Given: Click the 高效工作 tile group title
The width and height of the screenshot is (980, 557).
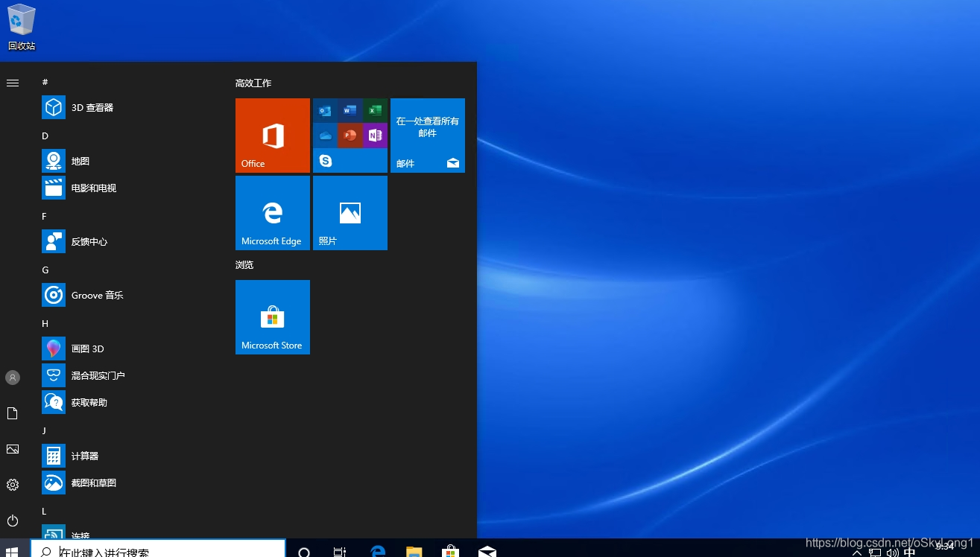Looking at the screenshot, I should (x=253, y=83).
